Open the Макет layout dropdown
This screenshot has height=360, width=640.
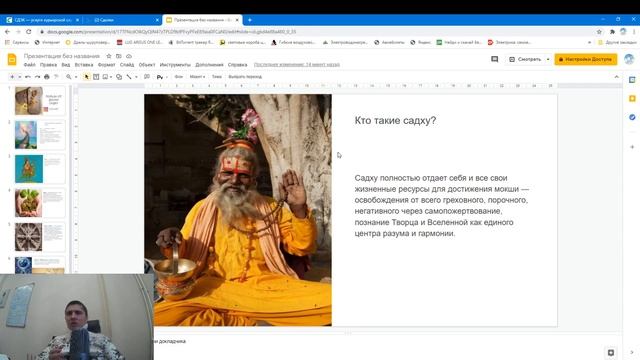198,77
